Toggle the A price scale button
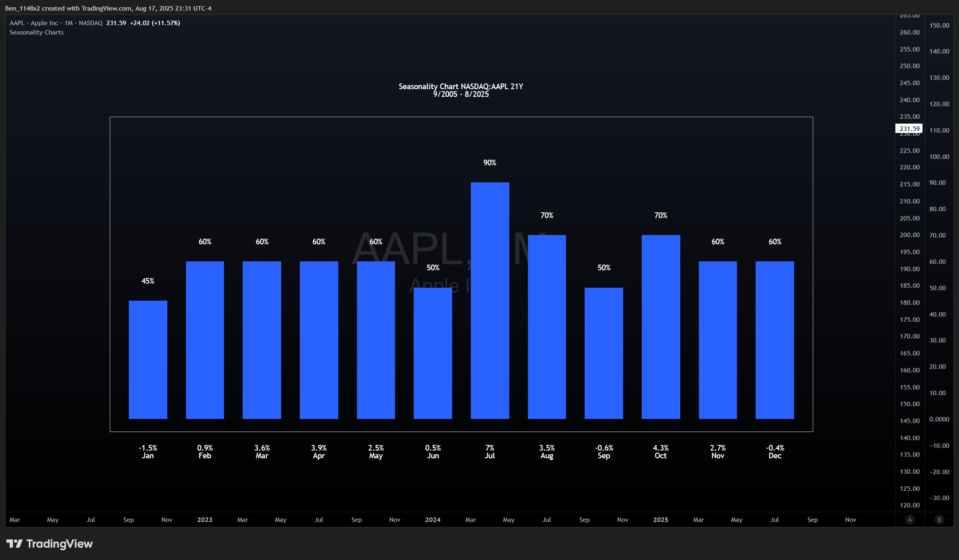The height and width of the screenshot is (560, 959). [910, 519]
